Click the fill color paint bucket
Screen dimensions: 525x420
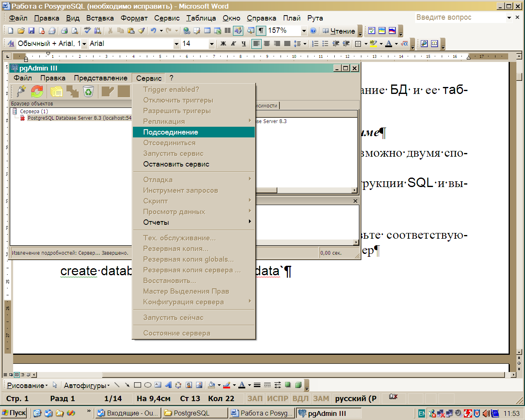(212, 385)
